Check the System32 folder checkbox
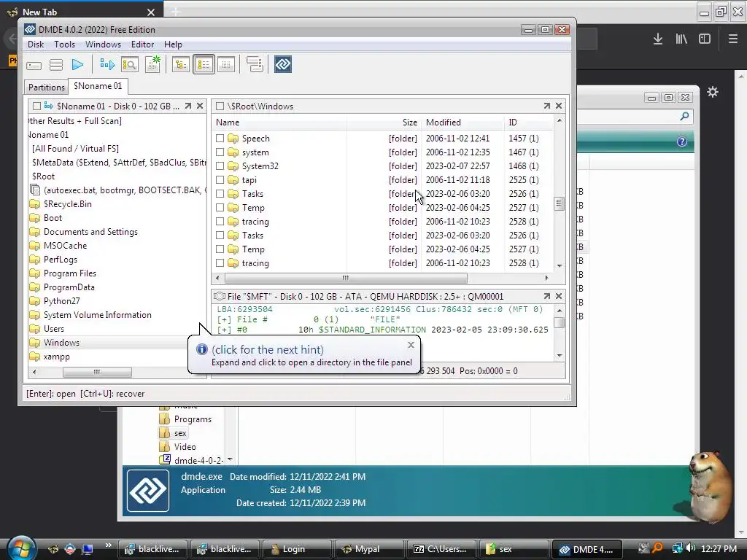Screen dimensions: 747x560 point(220,166)
